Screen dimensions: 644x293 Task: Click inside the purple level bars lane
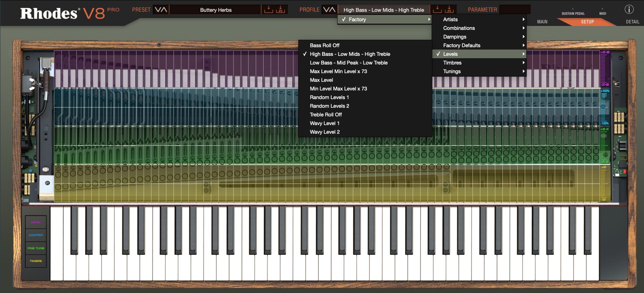point(175,69)
